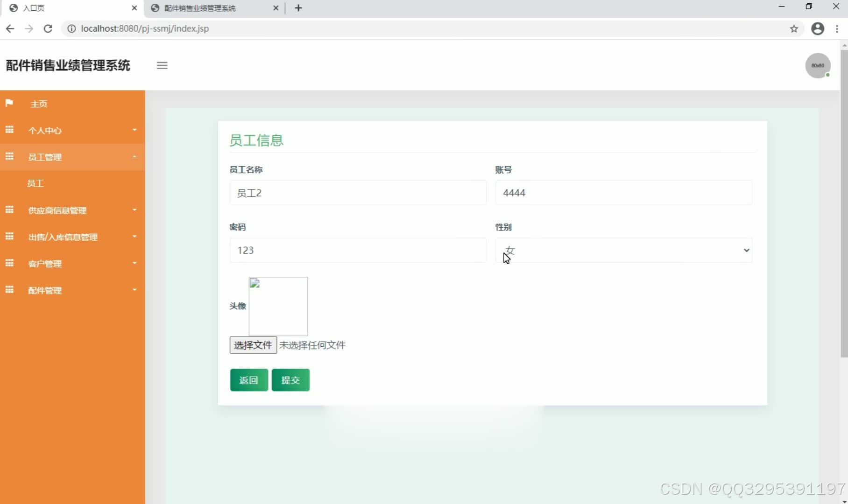Click the 选择文件 upload button
Screen dimensions: 848x504
[253, 345]
